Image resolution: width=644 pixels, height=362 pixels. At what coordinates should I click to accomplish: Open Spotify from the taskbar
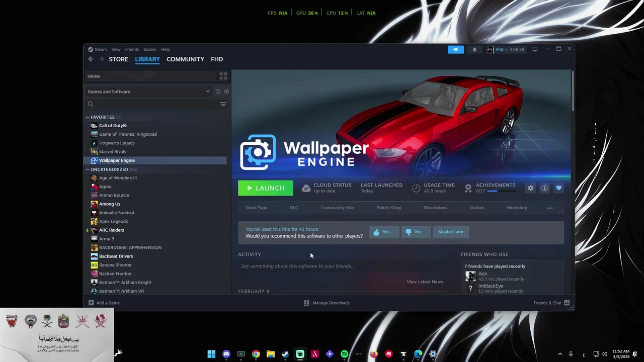[344, 354]
